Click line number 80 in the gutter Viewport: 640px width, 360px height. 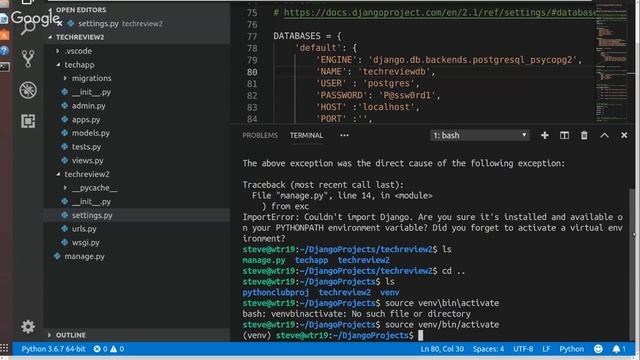tap(252, 72)
